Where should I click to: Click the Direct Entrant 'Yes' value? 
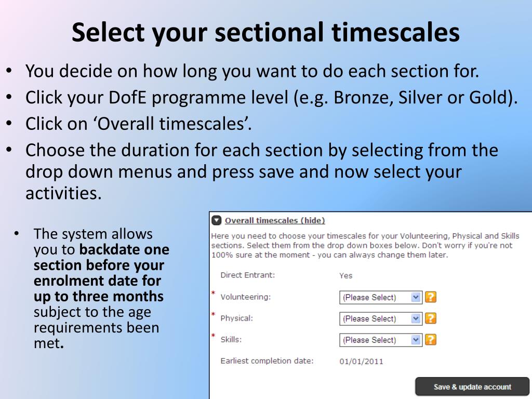pos(345,275)
